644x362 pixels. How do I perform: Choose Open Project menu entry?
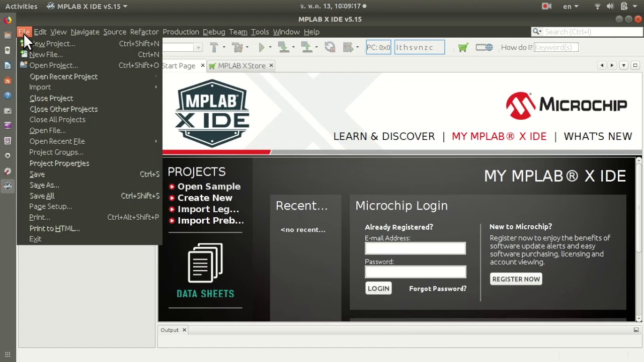[x=89, y=65]
